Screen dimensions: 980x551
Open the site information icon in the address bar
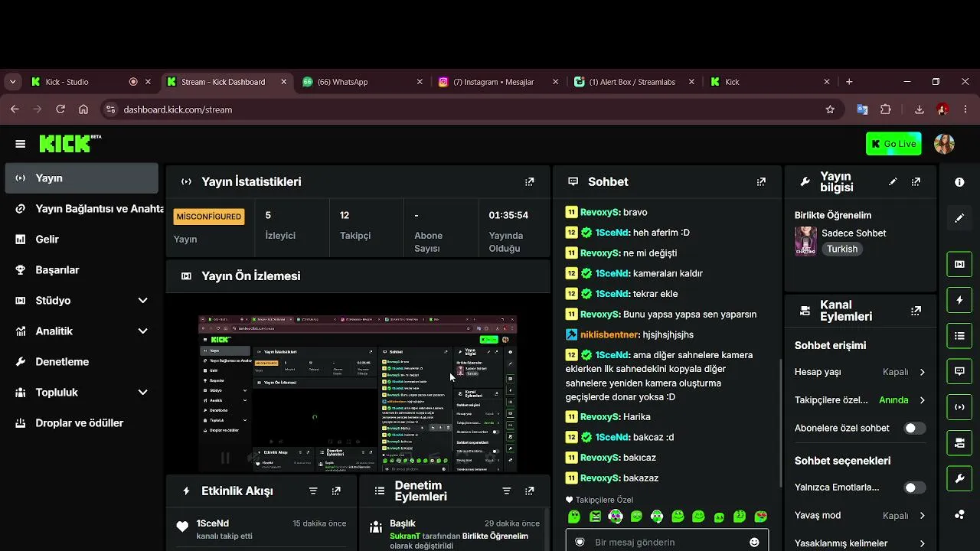(110, 109)
